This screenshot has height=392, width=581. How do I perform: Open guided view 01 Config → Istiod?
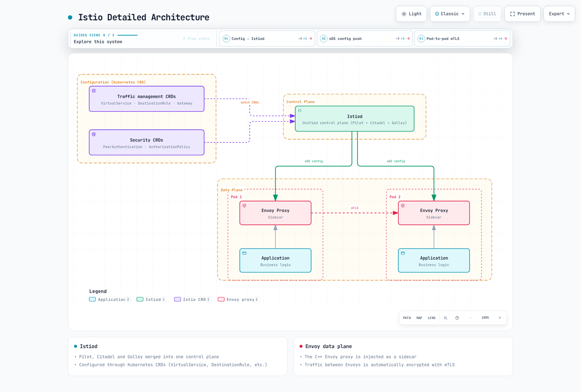[267, 38]
